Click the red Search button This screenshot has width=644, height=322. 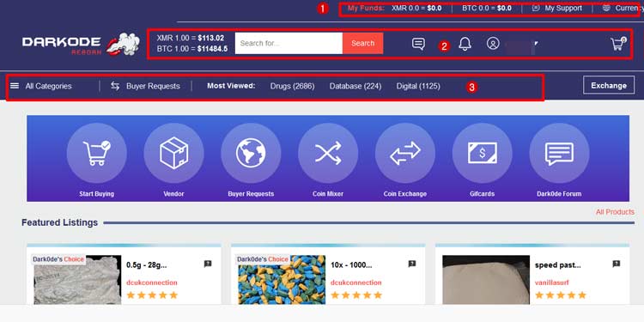click(362, 43)
